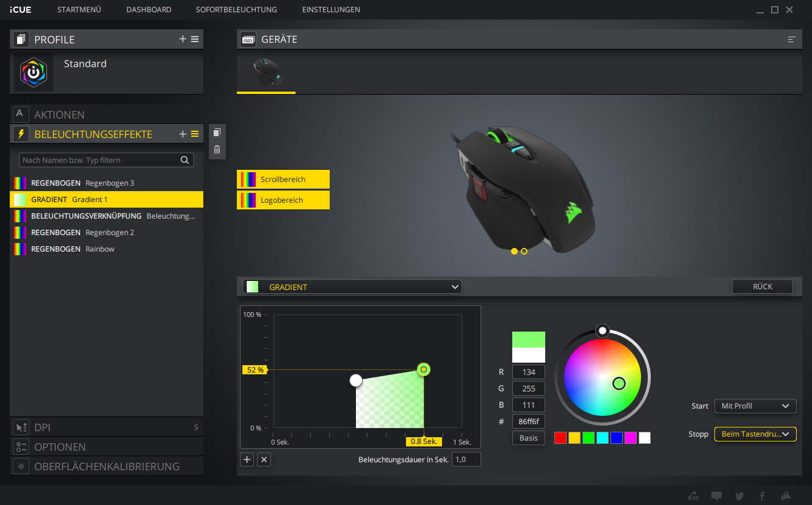
Task: Switch to second device view dot
Action: click(524, 251)
